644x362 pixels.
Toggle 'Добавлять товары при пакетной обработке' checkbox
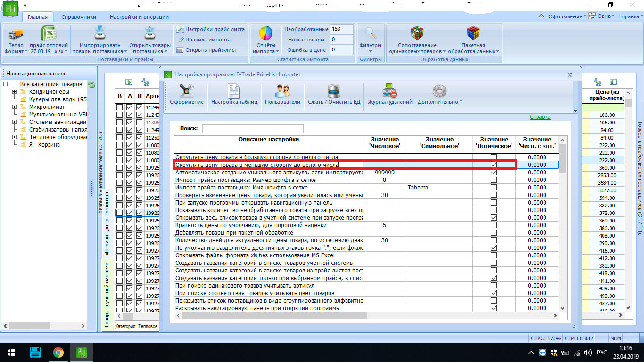[x=494, y=233]
